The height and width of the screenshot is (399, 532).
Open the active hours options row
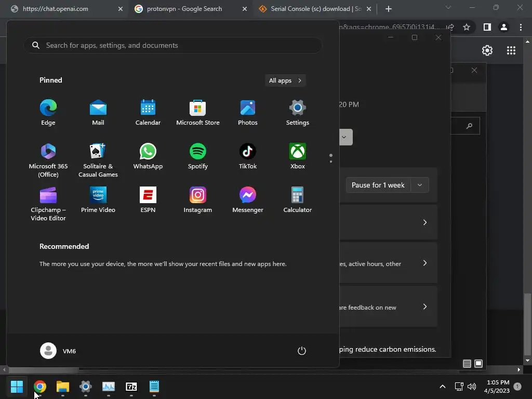(x=388, y=263)
